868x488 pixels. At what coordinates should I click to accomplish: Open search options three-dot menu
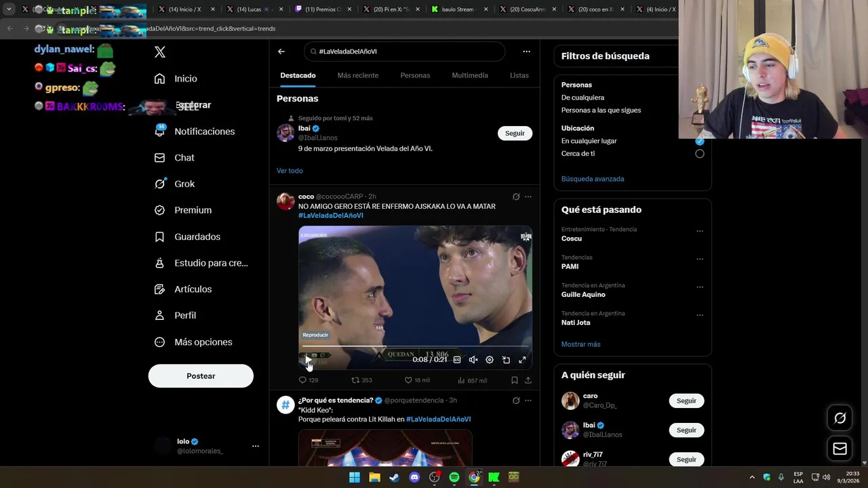tap(526, 52)
